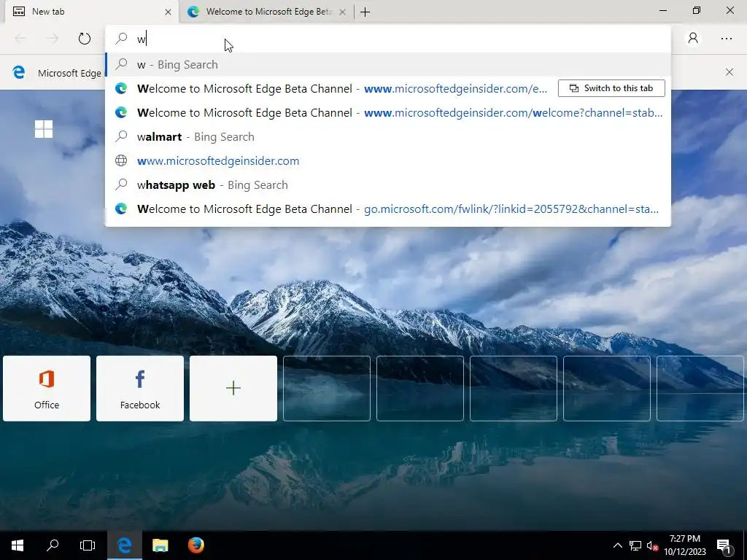Open File Explorer from the taskbar

point(160,545)
